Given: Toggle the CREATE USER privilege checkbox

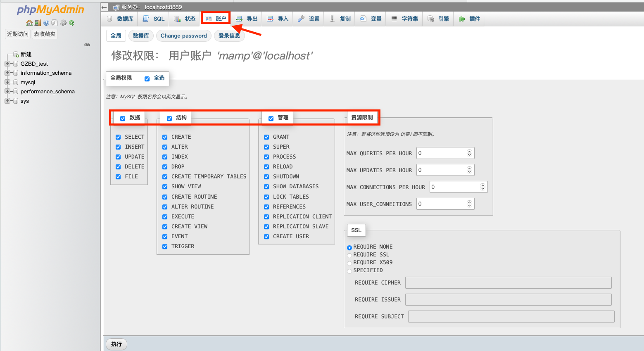Looking at the screenshot, I should point(266,237).
